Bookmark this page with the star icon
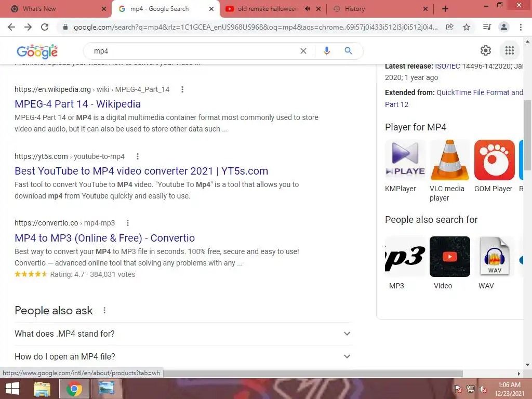 point(467,27)
